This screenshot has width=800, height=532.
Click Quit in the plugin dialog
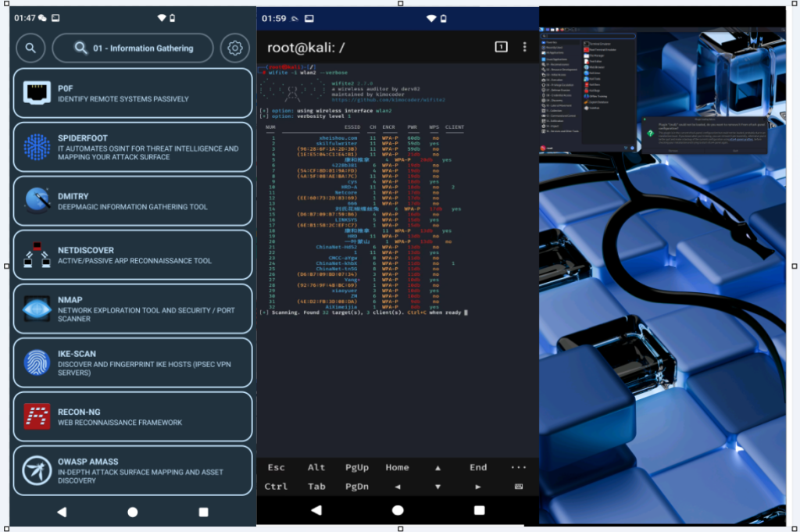[x=735, y=151]
